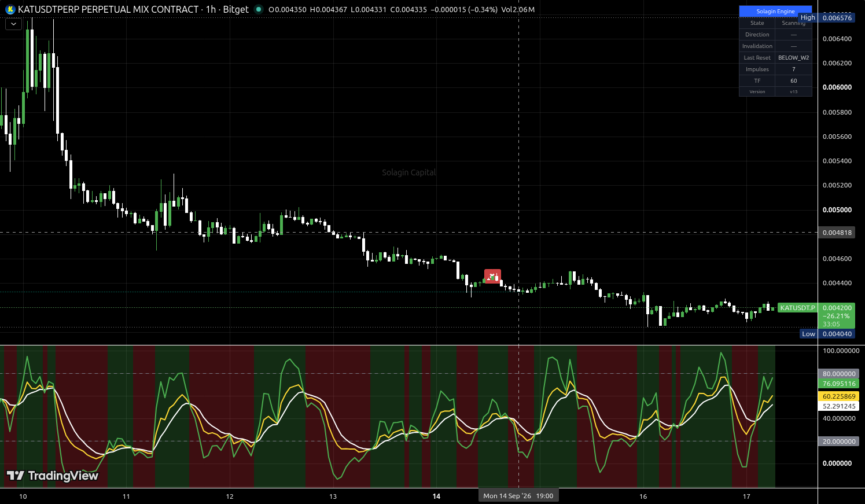Click the BELOW_W2 last reset value

793,58
